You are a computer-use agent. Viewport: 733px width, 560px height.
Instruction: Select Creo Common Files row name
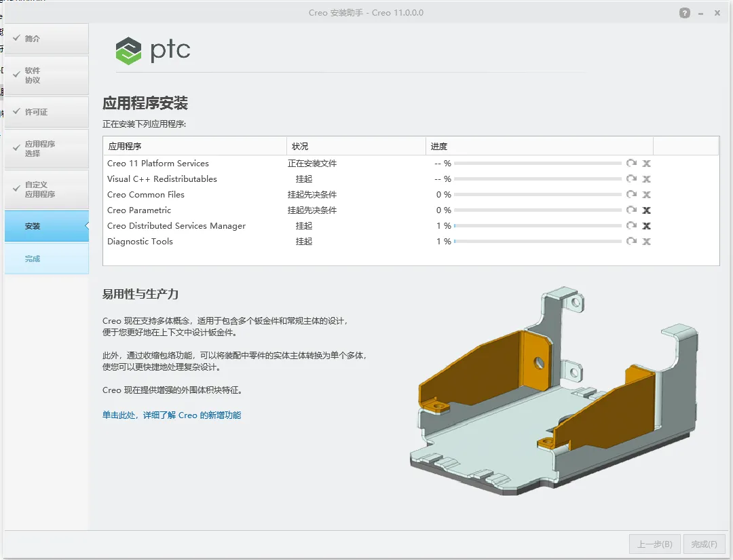145,194
